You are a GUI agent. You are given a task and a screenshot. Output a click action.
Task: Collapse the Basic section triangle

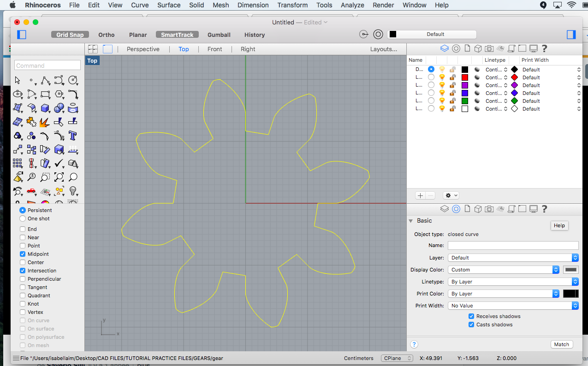point(411,221)
